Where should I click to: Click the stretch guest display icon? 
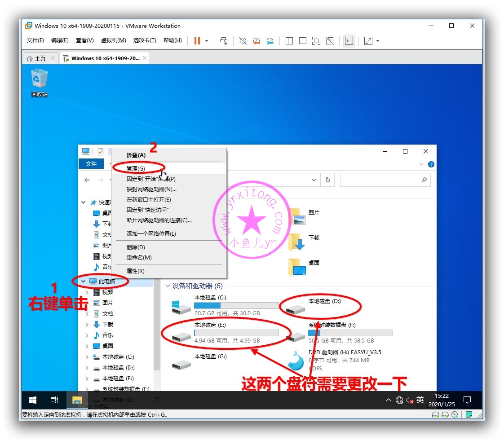point(368,41)
